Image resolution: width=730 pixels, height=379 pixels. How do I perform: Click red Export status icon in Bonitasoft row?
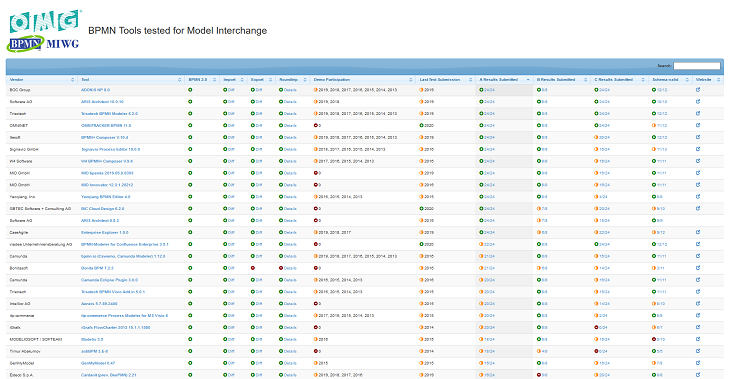(253, 268)
